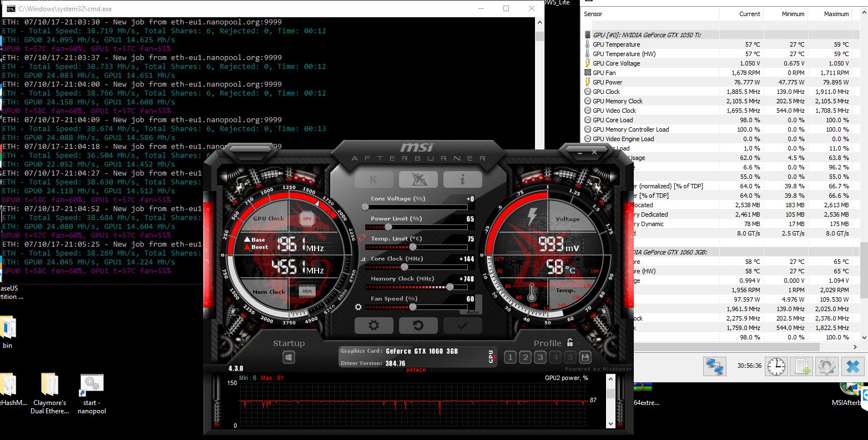Select Afterburner profile slot 5
The height and width of the screenshot is (440, 868).
coord(570,357)
